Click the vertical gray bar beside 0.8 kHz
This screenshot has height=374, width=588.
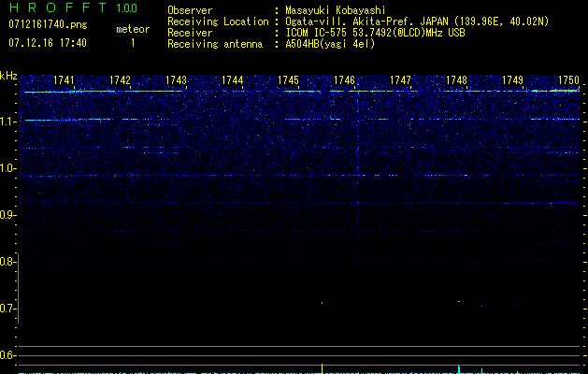19,288
